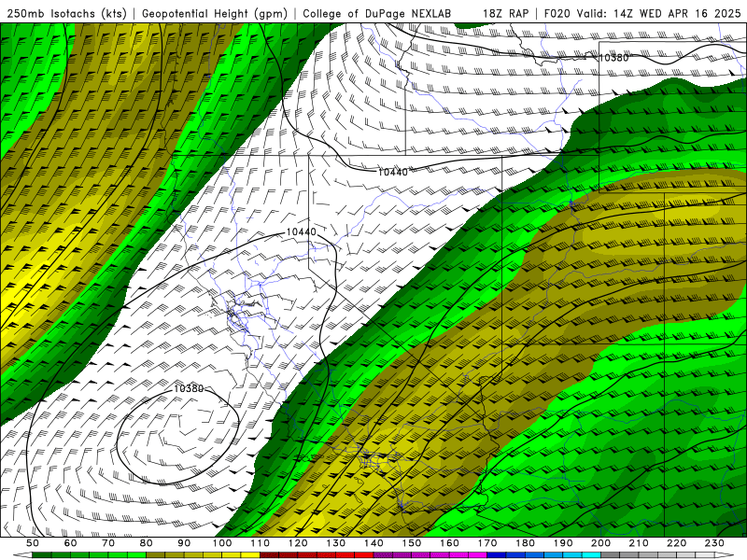The image size is (747, 560).
Task: Click the '110' value on the legend
Action: pos(260,543)
